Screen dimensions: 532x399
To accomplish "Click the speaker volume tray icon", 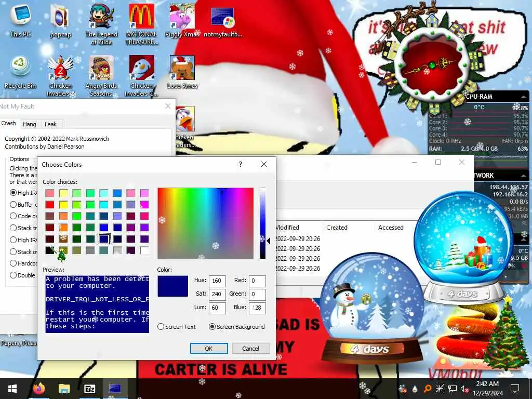I will click(x=464, y=389).
